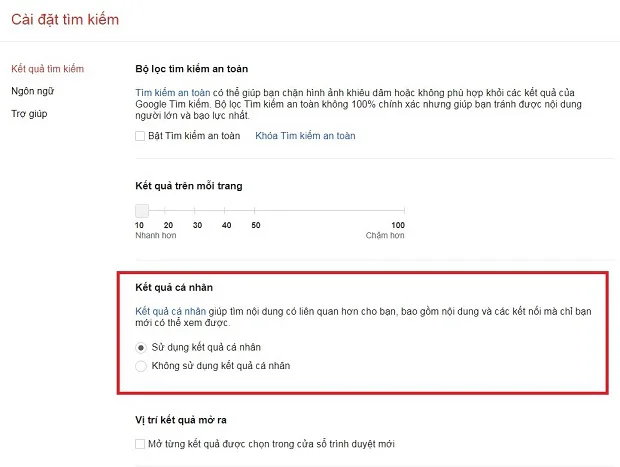Open the Tìm kiếm an toàn info link
Screen dimensions: 620x467
pyautogui.click(x=173, y=93)
